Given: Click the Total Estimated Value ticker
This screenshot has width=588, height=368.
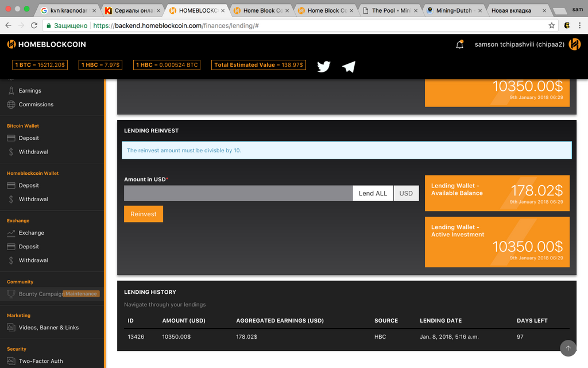Looking at the screenshot, I should [258, 64].
